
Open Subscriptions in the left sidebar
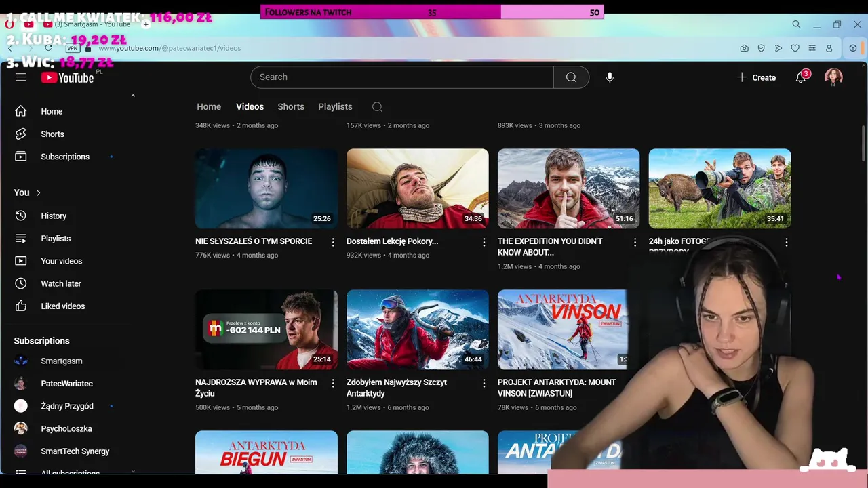(64, 157)
